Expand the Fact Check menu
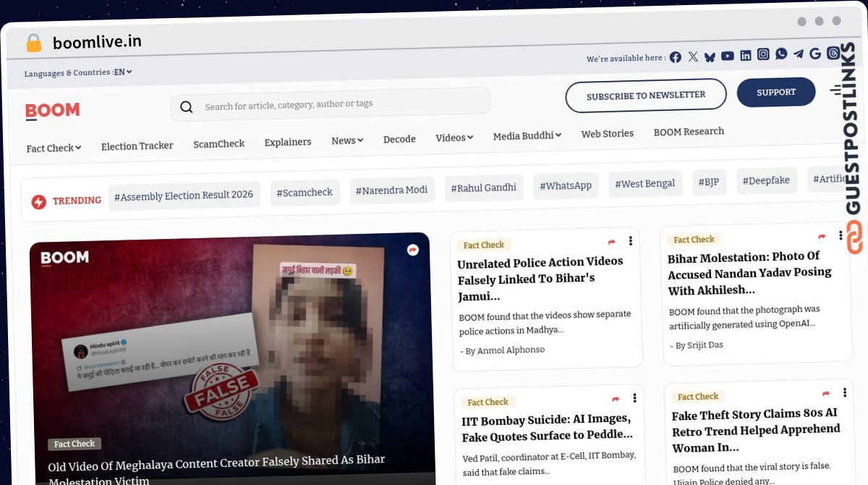Image resolution: width=868 pixels, height=485 pixels. point(54,148)
